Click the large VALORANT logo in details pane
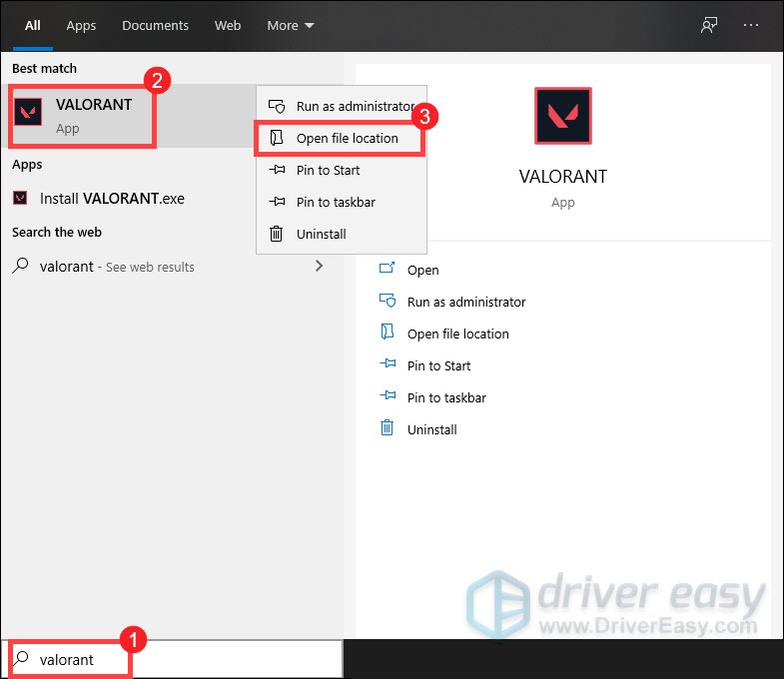Viewport: 784px width, 679px height. [x=562, y=117]
